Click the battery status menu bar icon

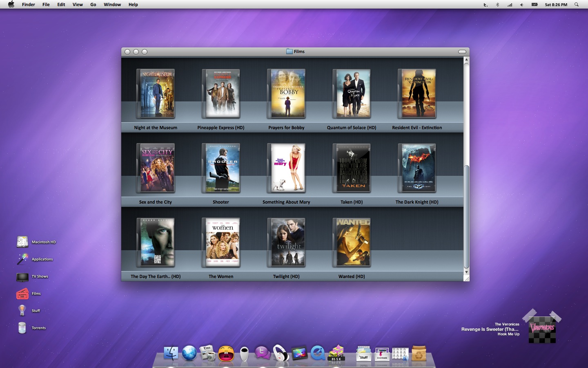pos(535,5)
